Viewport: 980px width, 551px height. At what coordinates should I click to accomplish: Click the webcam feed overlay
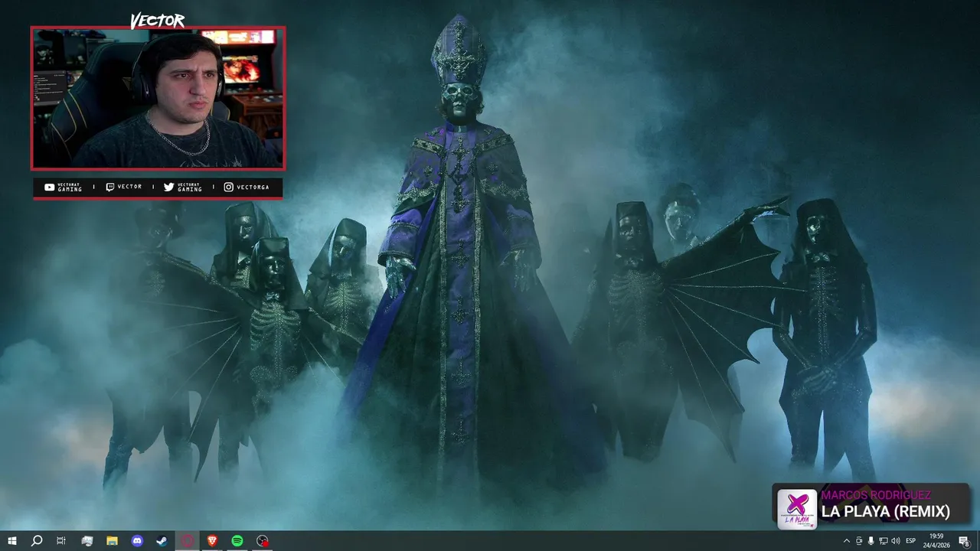tap(158, 98)
